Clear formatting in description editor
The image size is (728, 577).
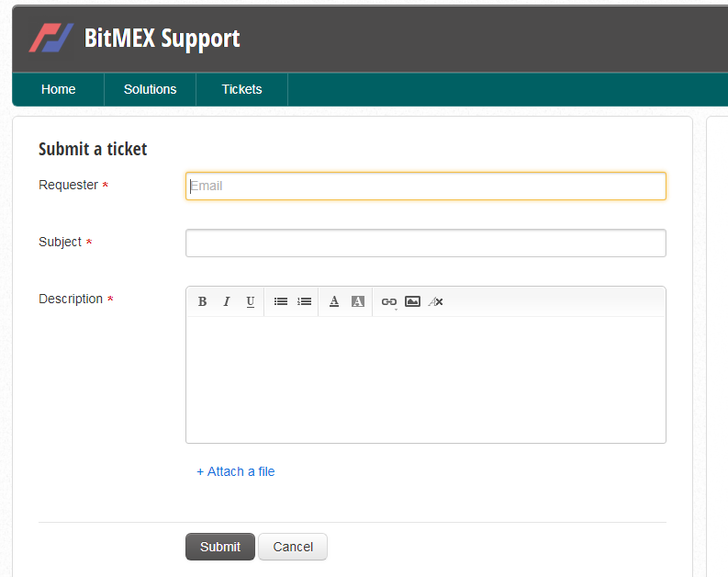point(435,302)
